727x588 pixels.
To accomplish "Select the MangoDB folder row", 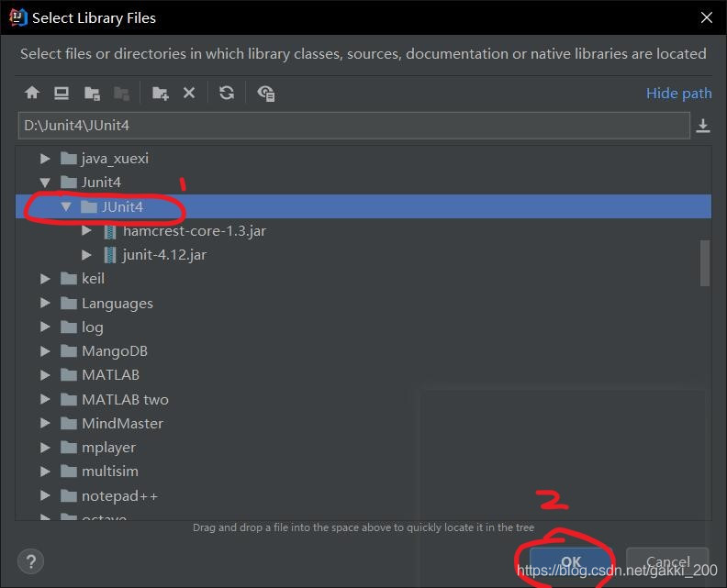I will tap(363, 350).
